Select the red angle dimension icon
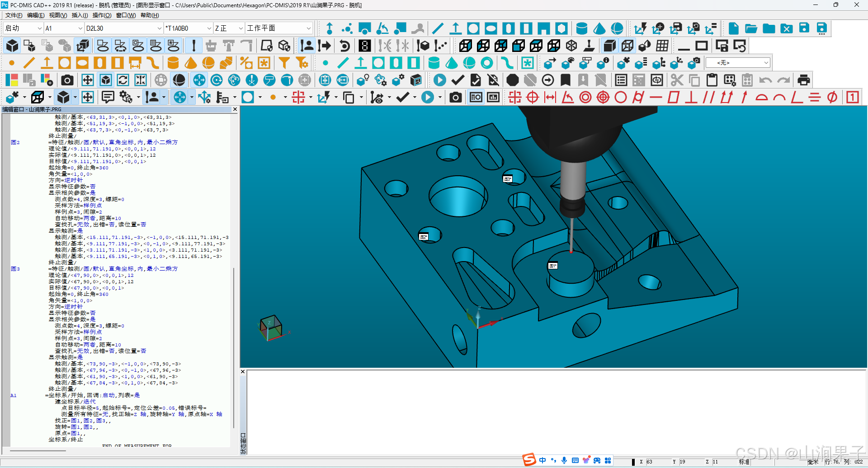Viewport: 868px width, 468px height. (567, 97)
